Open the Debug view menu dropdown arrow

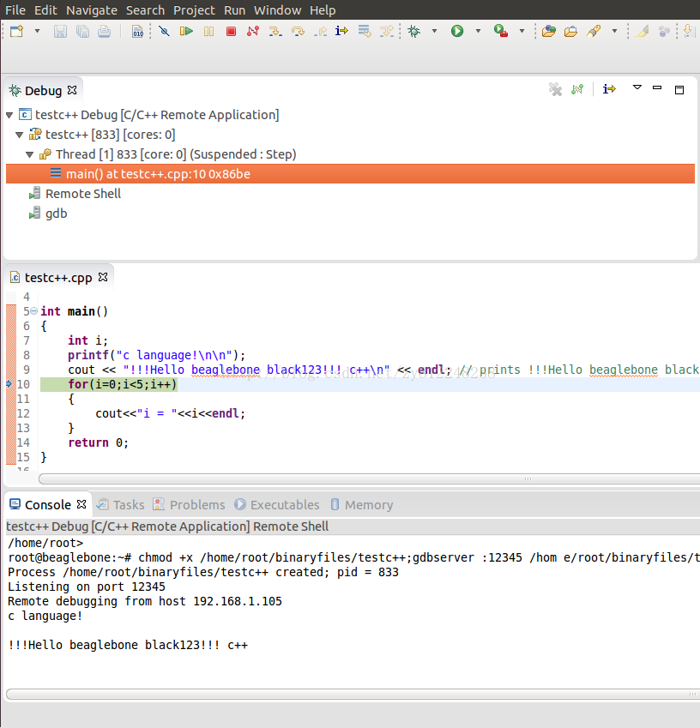(x=637, y=87)
